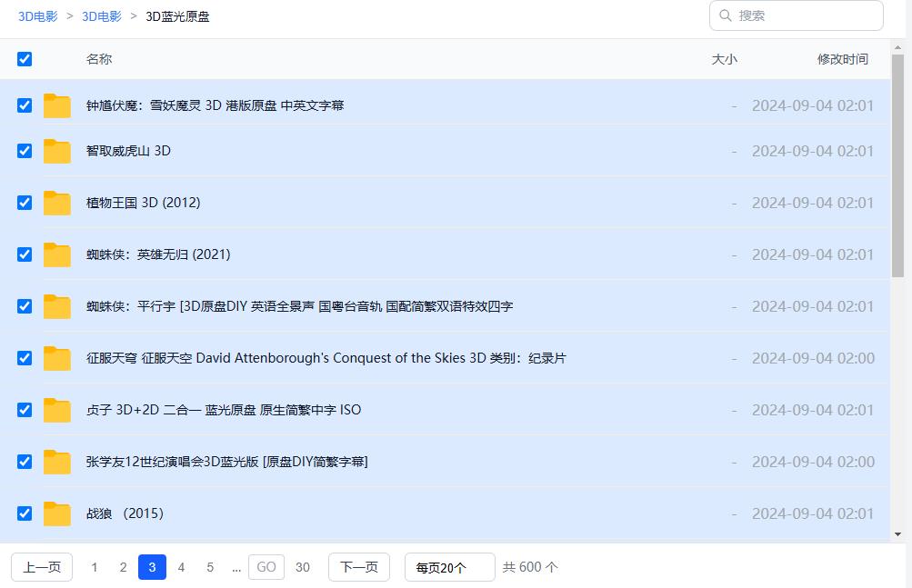The height and width of the screenshot is (588, 912).
Task: Click folder icon for 张学友12世纪演唱会3D蓝光版
Action: (x=56, y=463)
